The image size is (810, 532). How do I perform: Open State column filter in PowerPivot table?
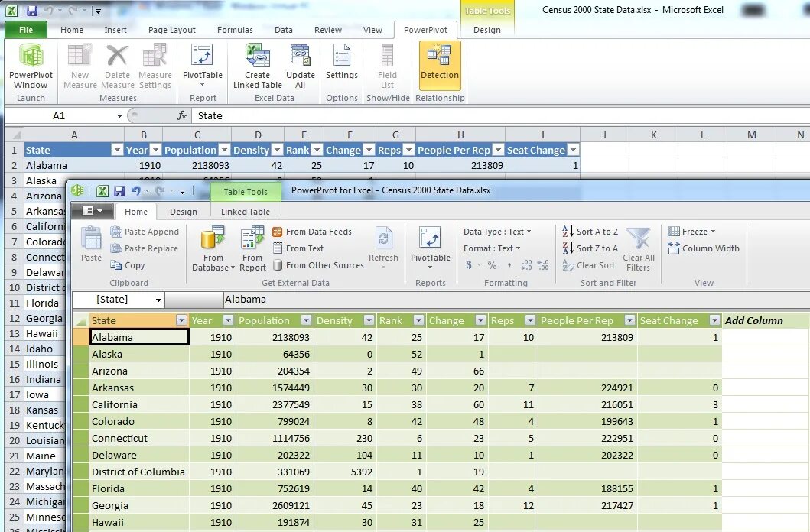click(181, 320)
